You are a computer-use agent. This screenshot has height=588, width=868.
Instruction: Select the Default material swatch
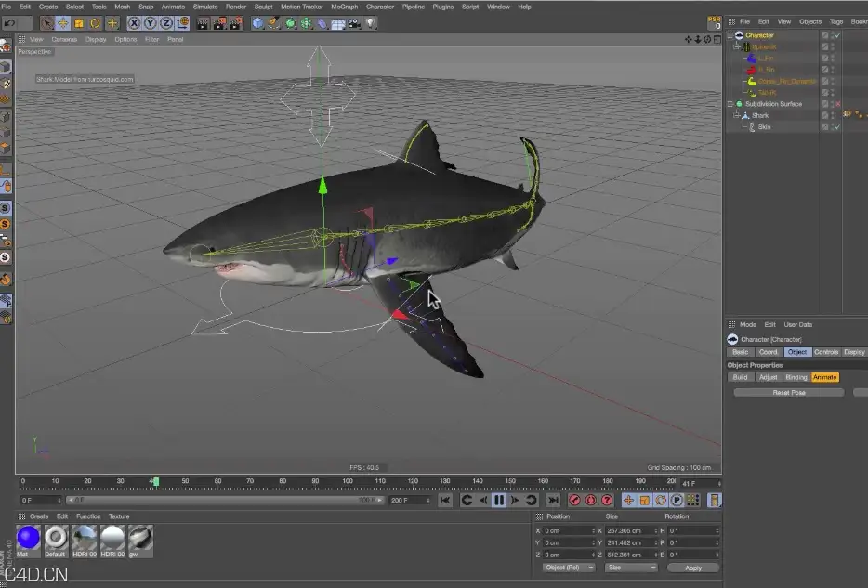click(x=56, y=538)
